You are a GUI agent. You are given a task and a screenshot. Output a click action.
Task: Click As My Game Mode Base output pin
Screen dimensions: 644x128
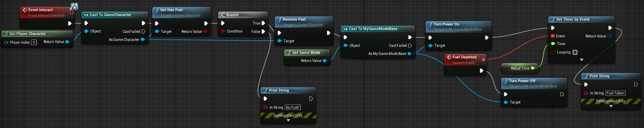point(409,54)
